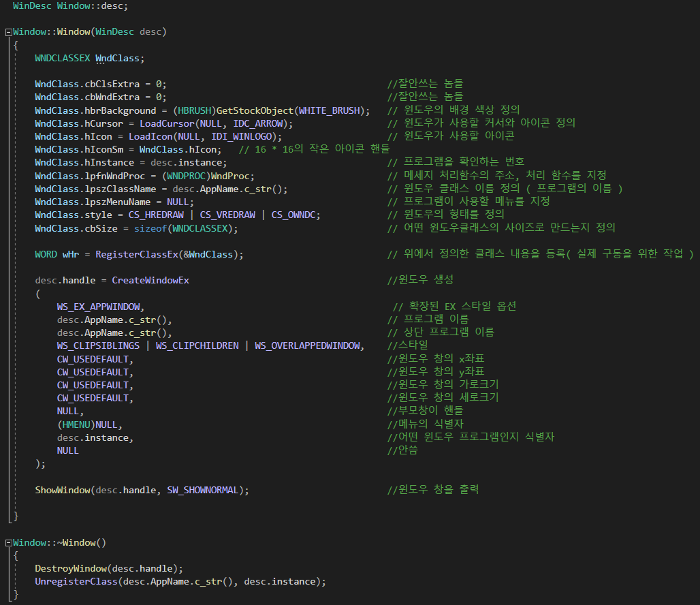The image size is (700, 605).
Task: Click the CreateWindowEx function name
Action: tap(150, 280)
